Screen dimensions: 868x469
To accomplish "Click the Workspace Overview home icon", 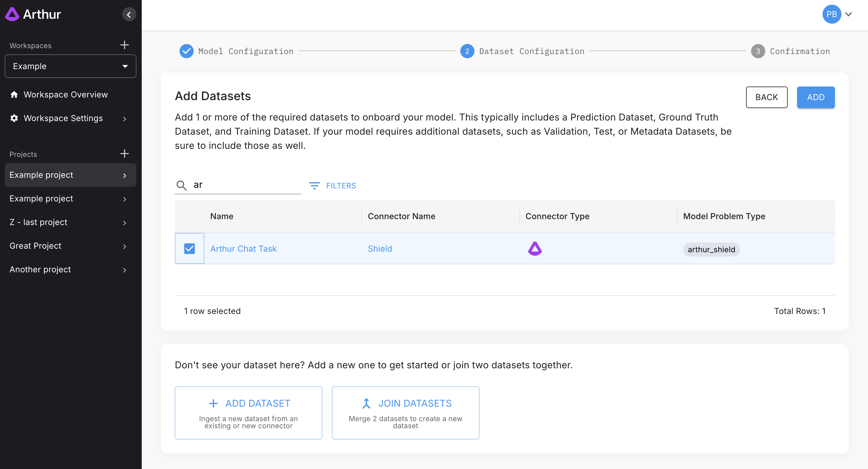I will coord(14,95).
